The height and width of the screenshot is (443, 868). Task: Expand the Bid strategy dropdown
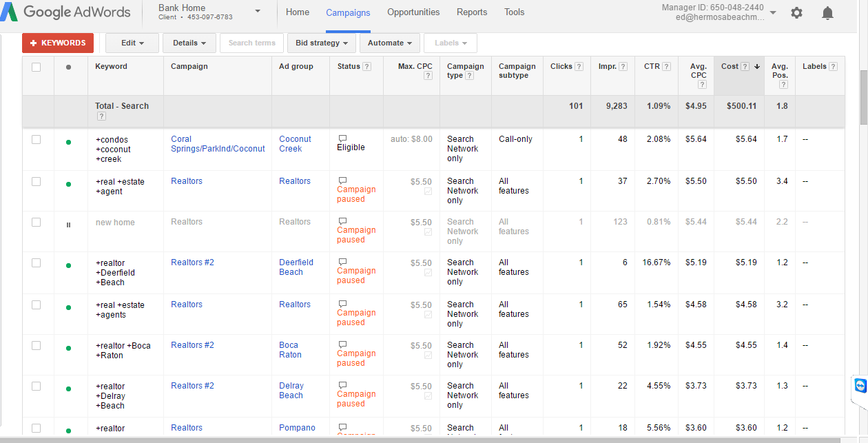321,43
